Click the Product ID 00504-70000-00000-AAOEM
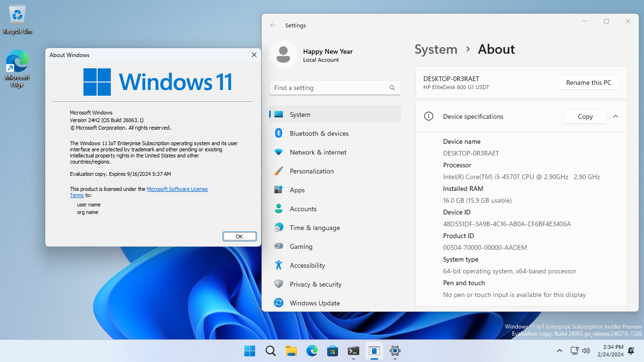 coord(485,247)
